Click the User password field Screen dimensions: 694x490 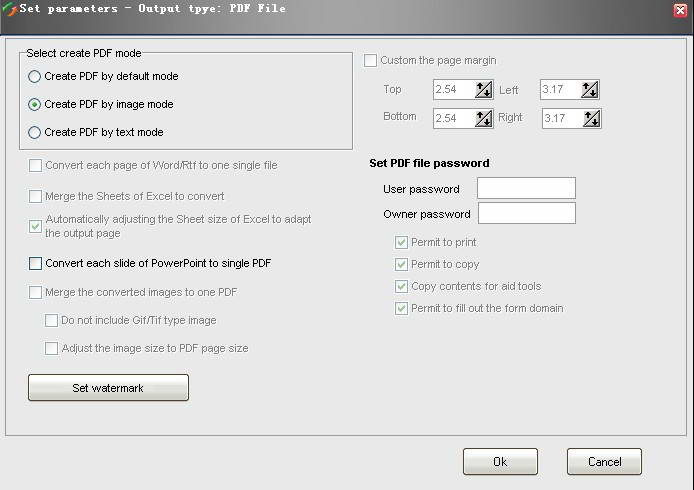pos(526,189)
